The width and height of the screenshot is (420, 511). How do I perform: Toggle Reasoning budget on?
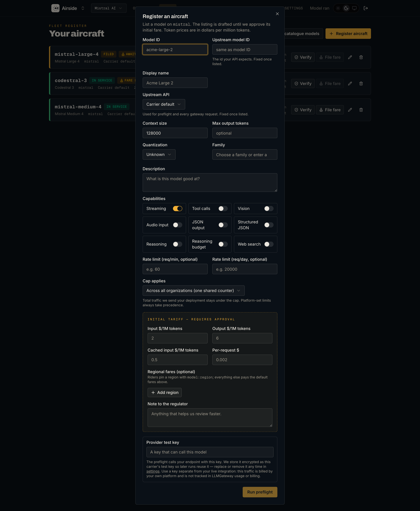(223, 244)
